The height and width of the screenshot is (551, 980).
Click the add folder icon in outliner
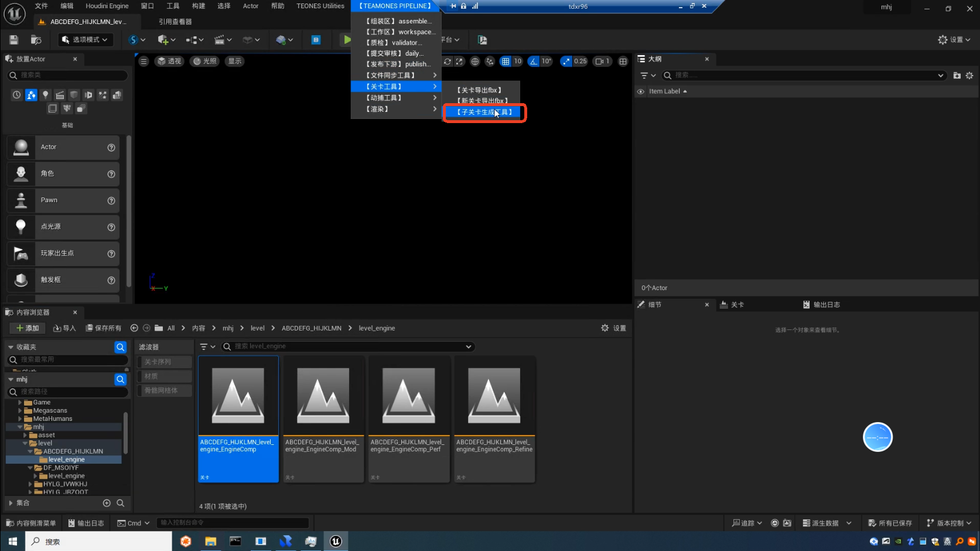[957, 76]
